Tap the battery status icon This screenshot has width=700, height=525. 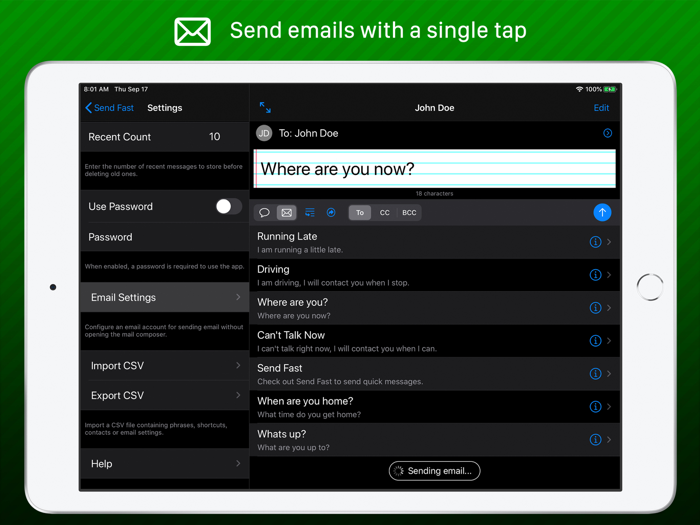(610, 89)
